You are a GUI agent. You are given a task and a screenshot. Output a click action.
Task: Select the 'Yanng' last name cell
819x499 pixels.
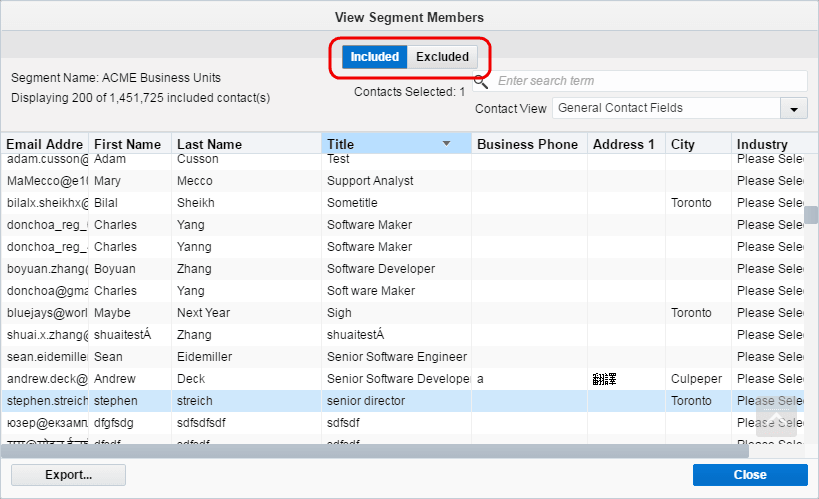pyautogui.click(x=247, y=247)
